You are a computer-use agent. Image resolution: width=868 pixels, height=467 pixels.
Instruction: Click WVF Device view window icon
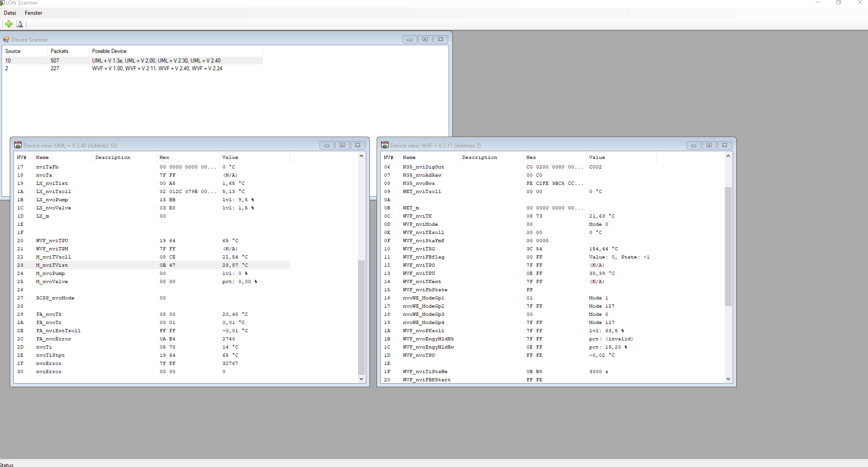tap(384, 145)
